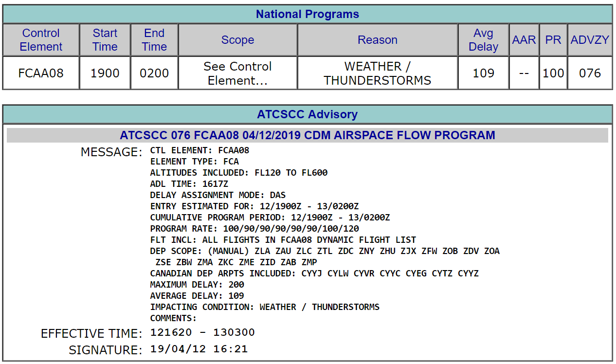
Task: Click the PR column header
Action: pos(553,40)
